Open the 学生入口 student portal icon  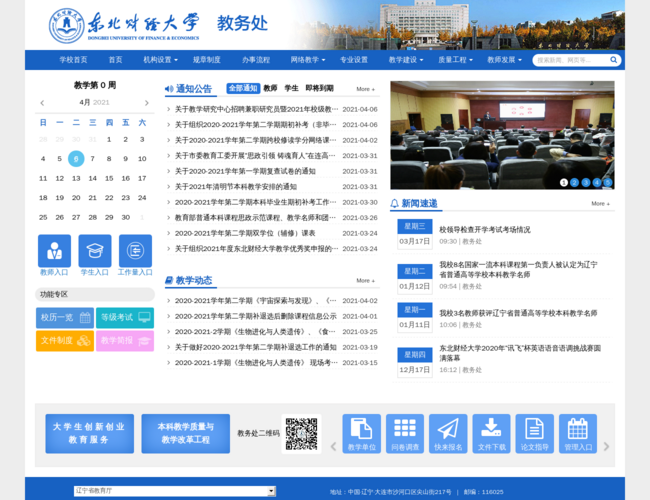click(x=95, y=251)
